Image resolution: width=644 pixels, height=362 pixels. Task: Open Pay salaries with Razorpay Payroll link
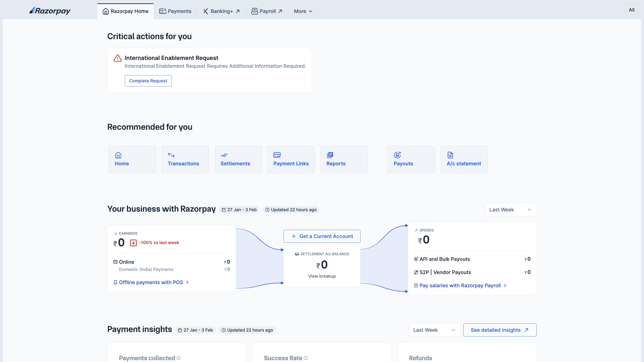coord(460,285)
